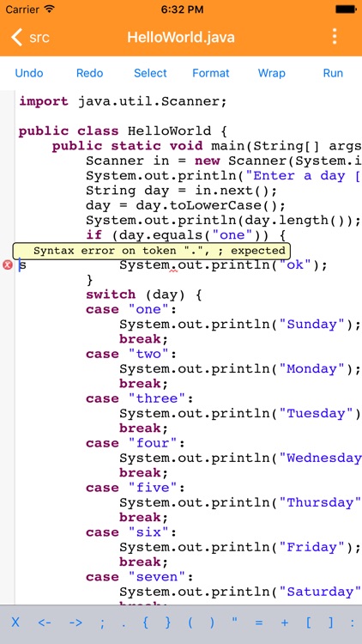Click the "ok" string literal
Image resolution: width=362 pixels, height=644 pixels.
[295, 265]
